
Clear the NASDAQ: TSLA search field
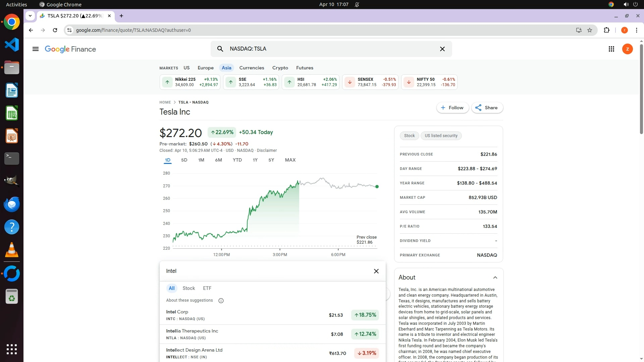coord(442,49)
